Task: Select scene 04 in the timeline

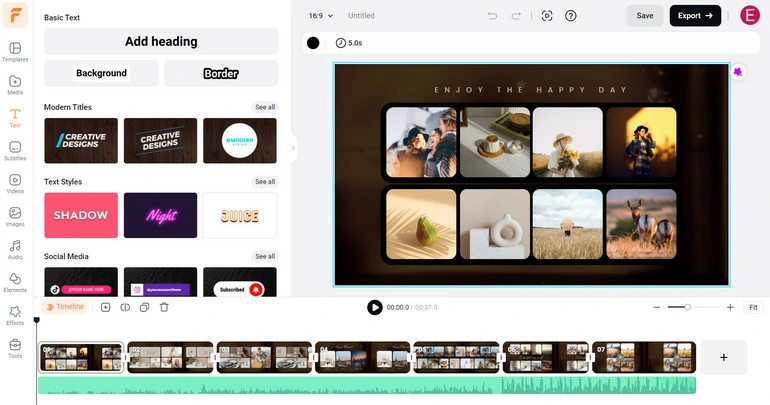Action: [362, 357]
